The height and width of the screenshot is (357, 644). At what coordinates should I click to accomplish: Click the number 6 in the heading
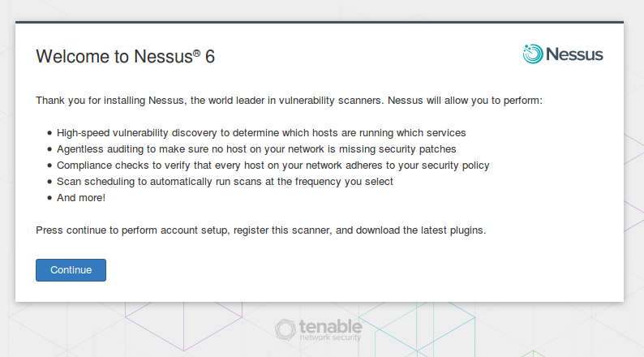[210, 57]
